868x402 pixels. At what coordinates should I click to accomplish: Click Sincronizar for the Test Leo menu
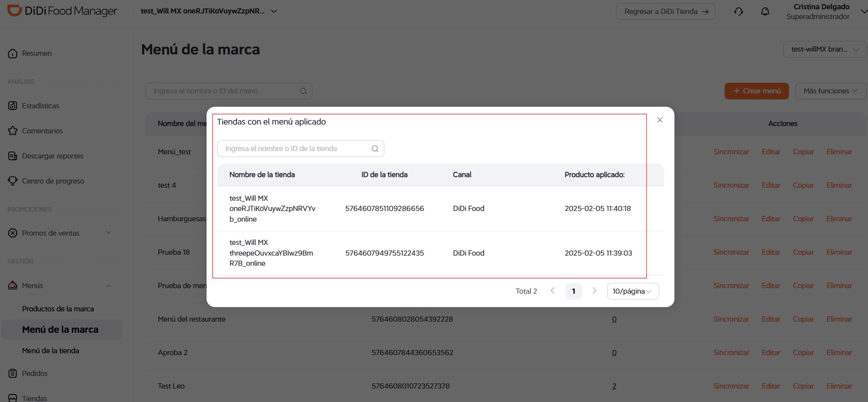pos(731,386)
